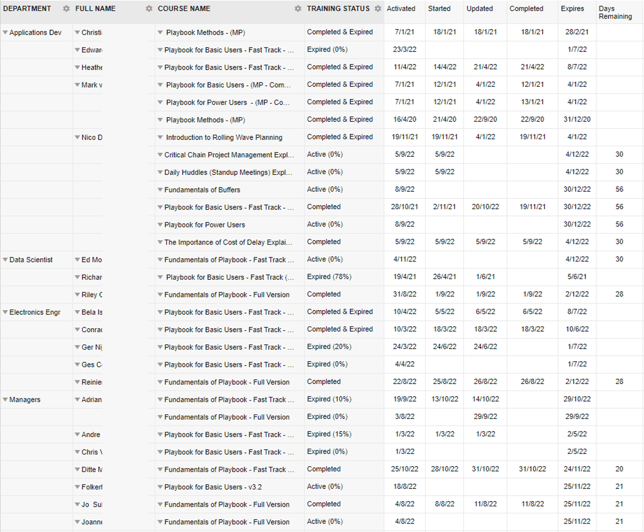Click the Started column header
This screenshot has height=532, width=644.
[x=439, y=9]
